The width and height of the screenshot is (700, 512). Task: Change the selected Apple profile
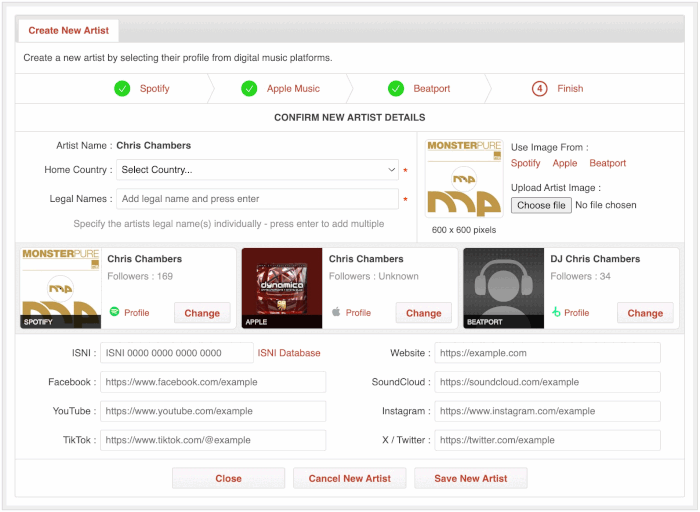click(x=423, y=313)
